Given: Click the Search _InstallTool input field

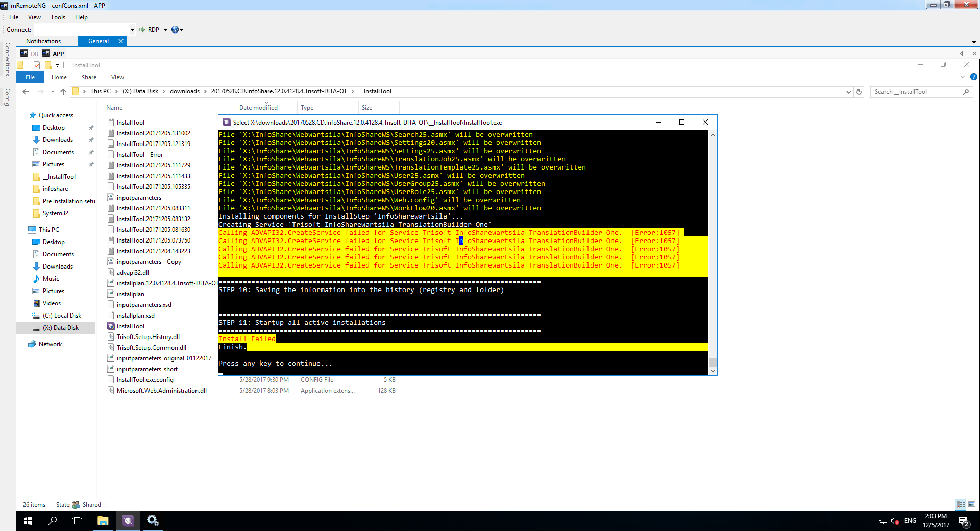Looking at the screenshot, I should 916,92.
